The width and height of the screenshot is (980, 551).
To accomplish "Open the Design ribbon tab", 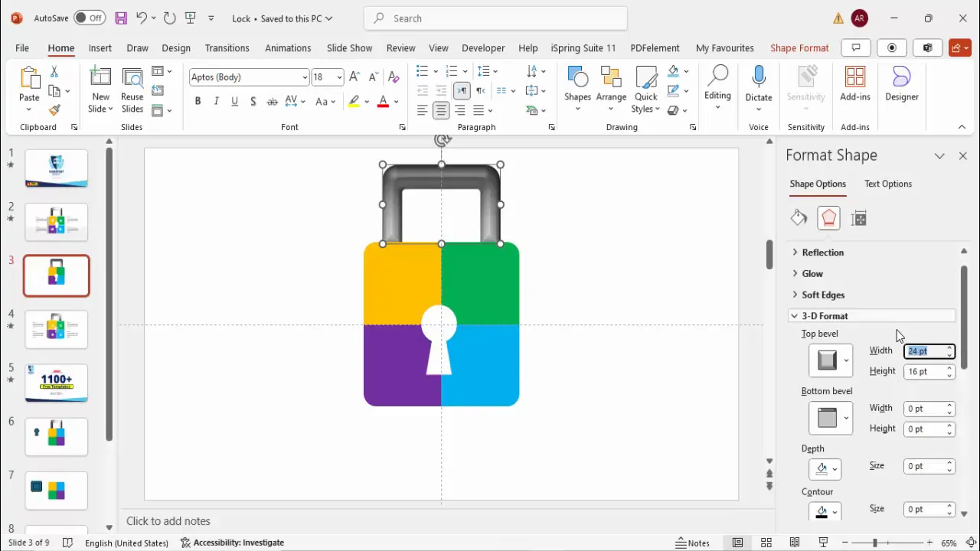I will [x=176, y=47].
